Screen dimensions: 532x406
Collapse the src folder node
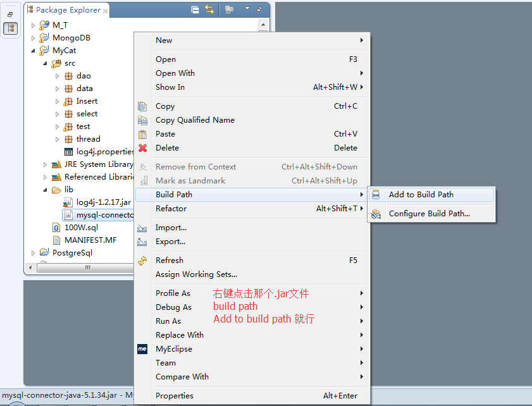(x=45, y=63)
